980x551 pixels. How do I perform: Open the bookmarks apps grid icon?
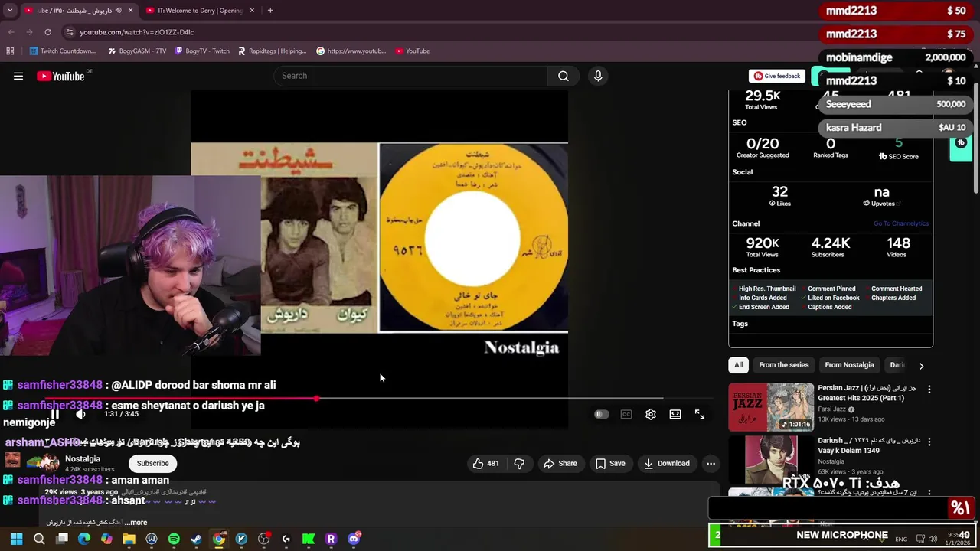10,51
